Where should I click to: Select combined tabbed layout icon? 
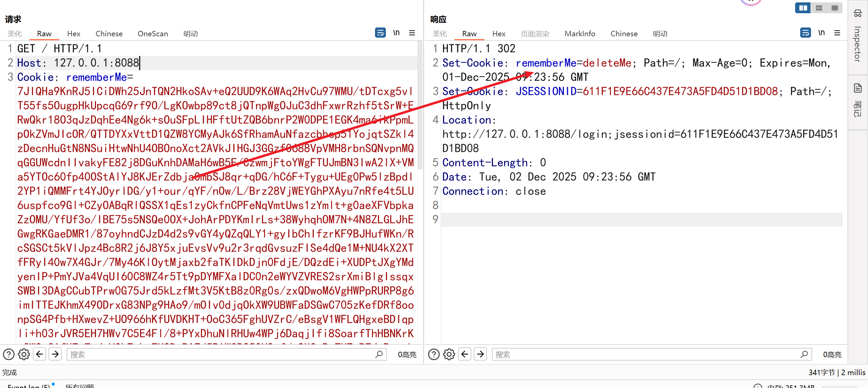(834, 8)
